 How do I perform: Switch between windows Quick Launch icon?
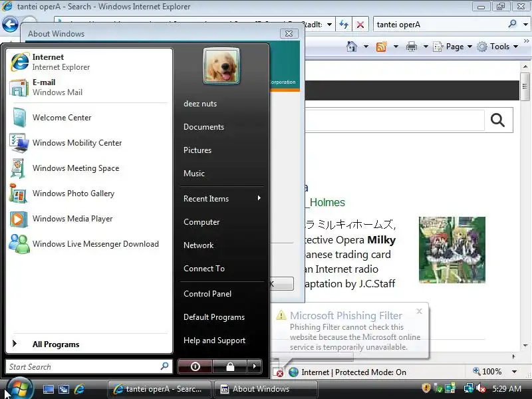64,389
